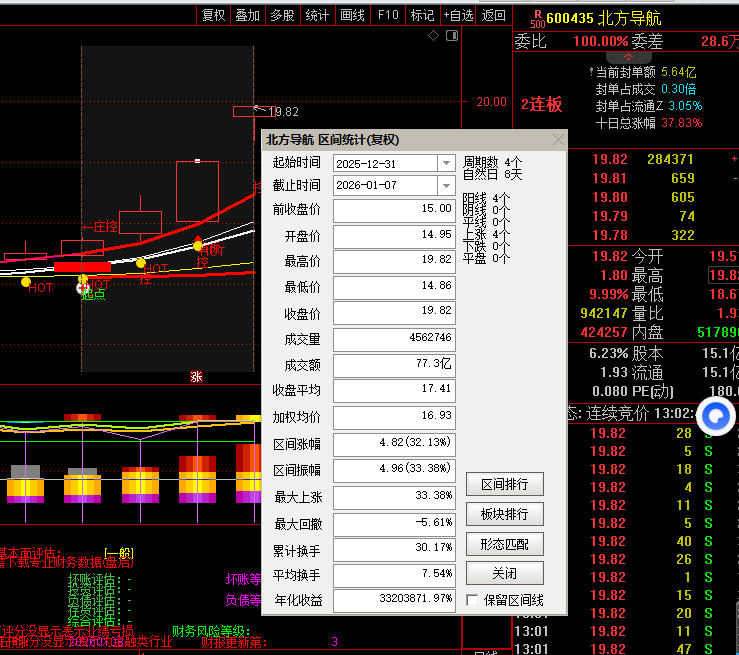Open the F10 company info tab

388,15
